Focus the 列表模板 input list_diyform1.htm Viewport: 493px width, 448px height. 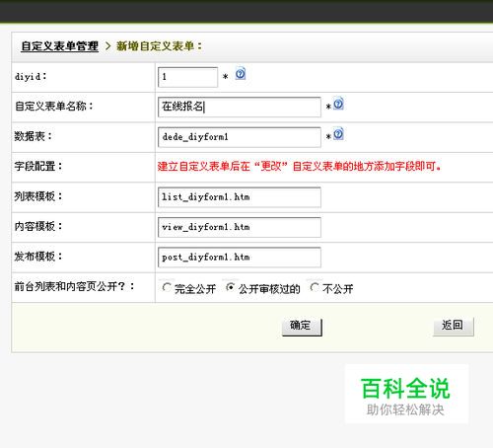[240, 197]
